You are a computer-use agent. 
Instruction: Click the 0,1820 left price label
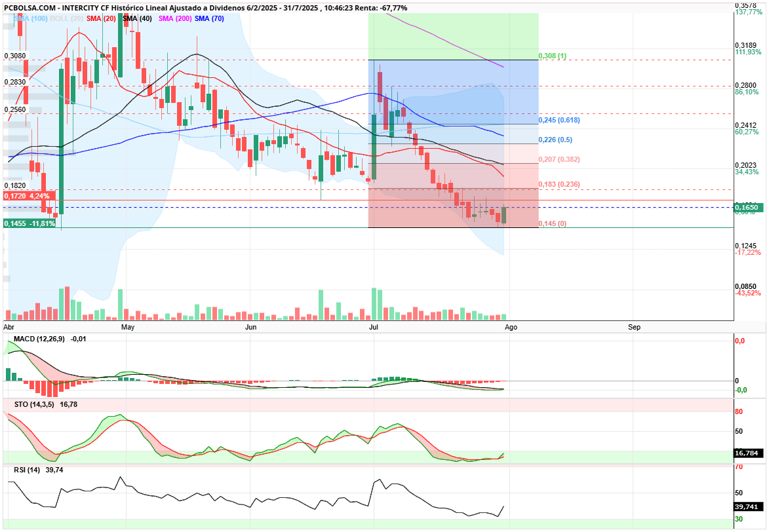pyautogui.click(x=15, y=185)
